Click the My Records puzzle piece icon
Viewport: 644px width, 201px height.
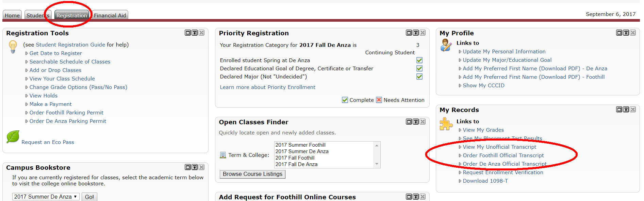[446, 124]
